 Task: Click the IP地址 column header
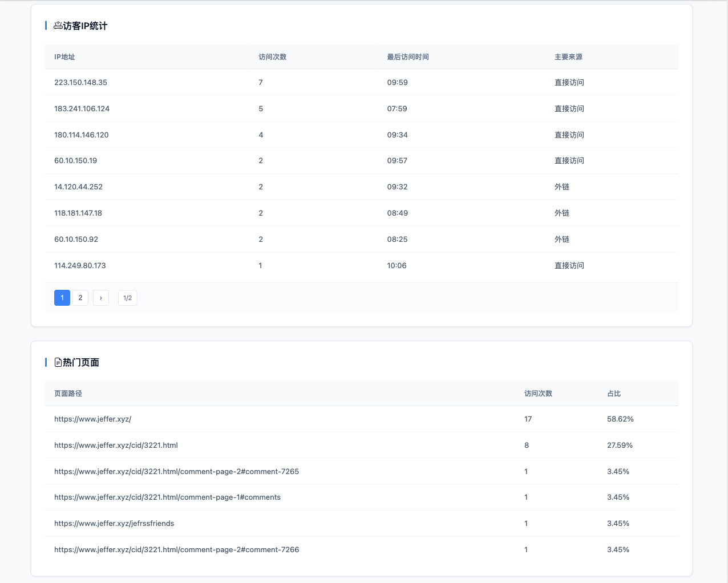[64, 57]
